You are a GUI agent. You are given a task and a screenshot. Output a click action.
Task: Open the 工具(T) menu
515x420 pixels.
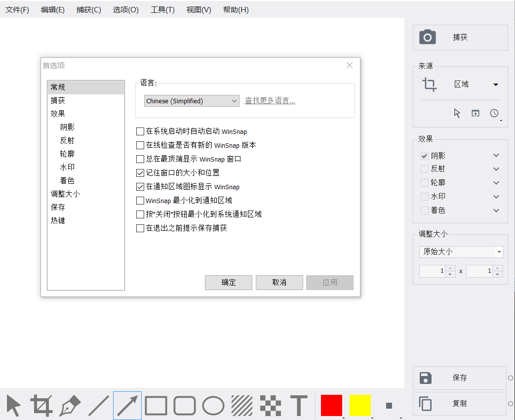(162, 10)
